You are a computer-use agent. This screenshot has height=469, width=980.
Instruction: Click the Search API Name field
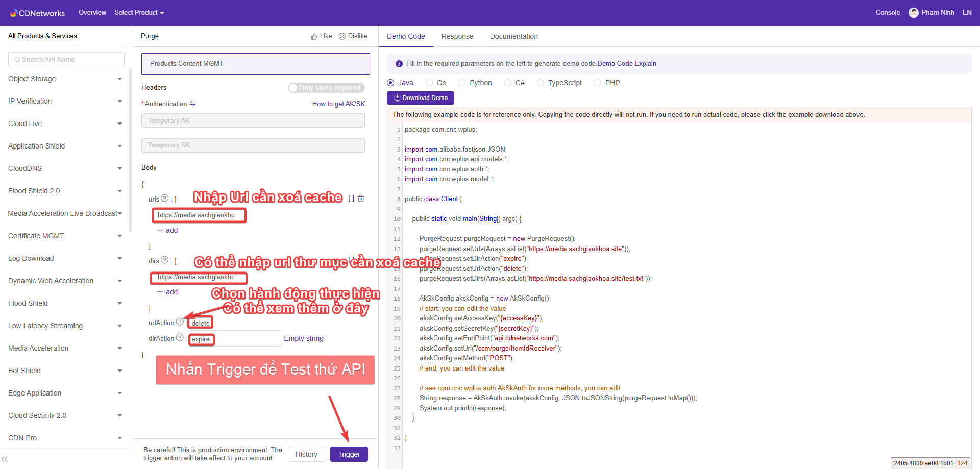(66, 60)
